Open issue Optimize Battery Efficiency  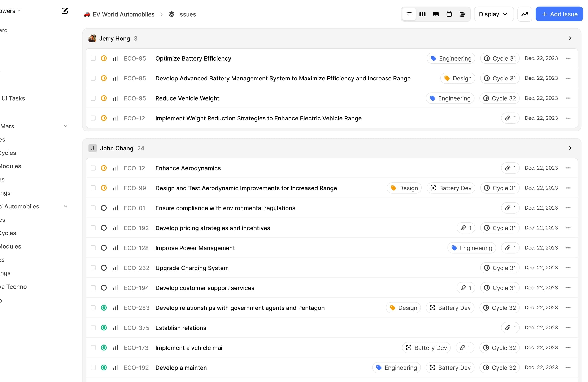(x=193, y=58)
